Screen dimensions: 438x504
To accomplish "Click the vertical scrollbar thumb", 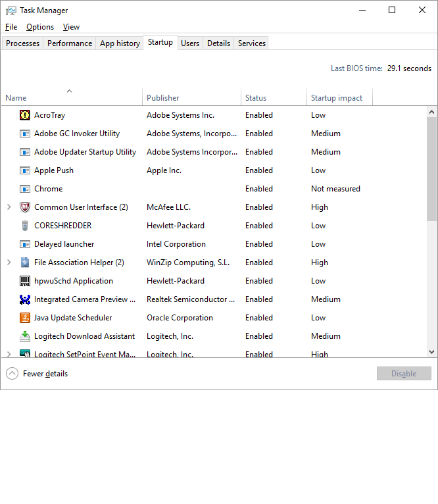I will pos(431,169).
